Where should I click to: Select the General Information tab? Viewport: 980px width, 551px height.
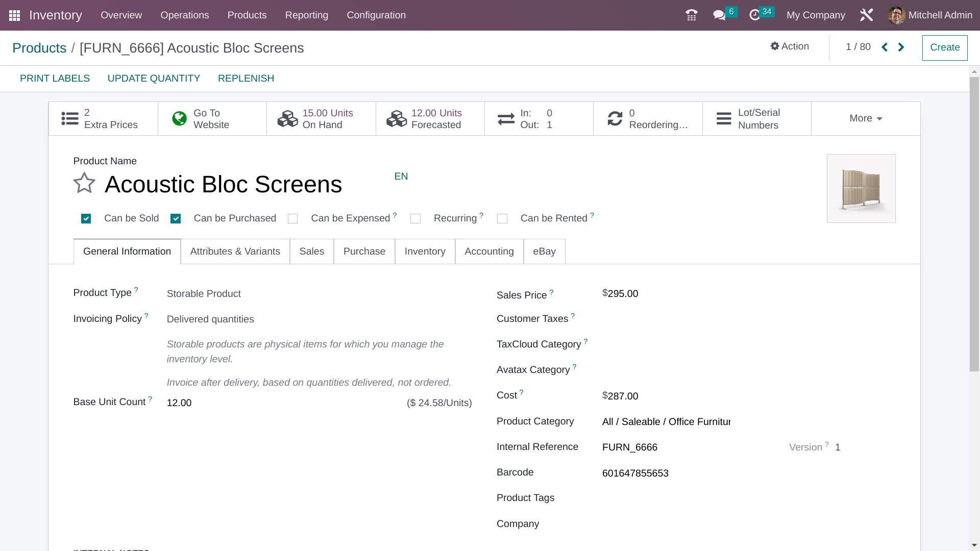pos(127,252)
